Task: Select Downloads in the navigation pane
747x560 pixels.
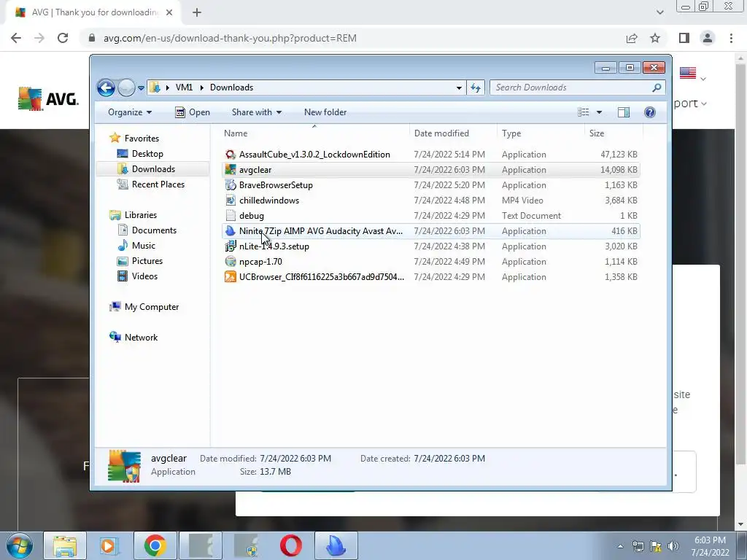Action: [x=152, y=168]
